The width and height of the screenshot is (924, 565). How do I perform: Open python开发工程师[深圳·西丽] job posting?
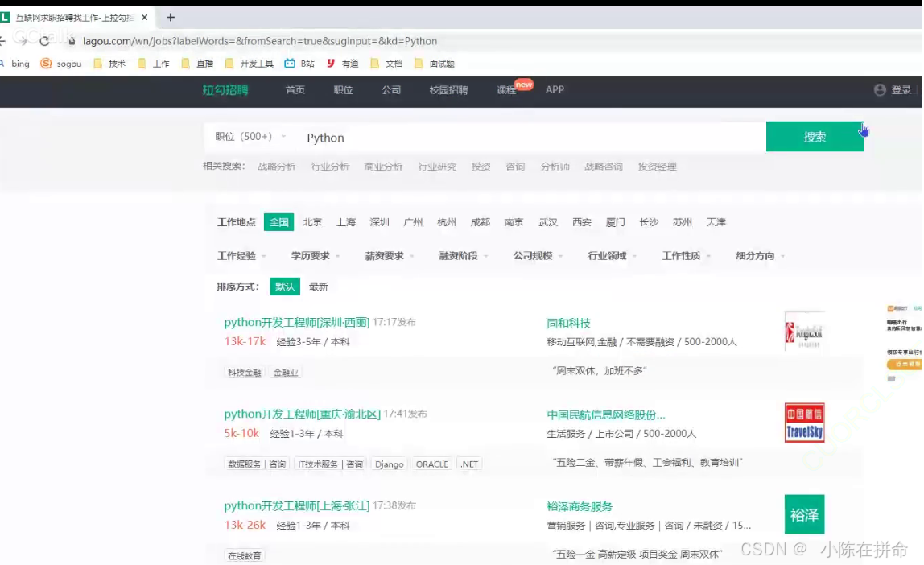(x=296, y=322)
